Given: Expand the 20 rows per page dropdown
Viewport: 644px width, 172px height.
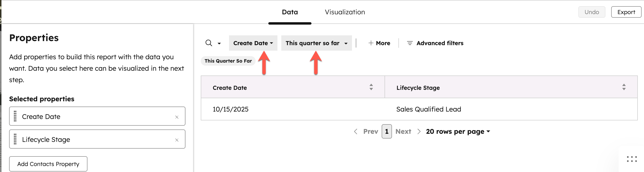Looking at the screenshot, I should click(x=458, y=131).
